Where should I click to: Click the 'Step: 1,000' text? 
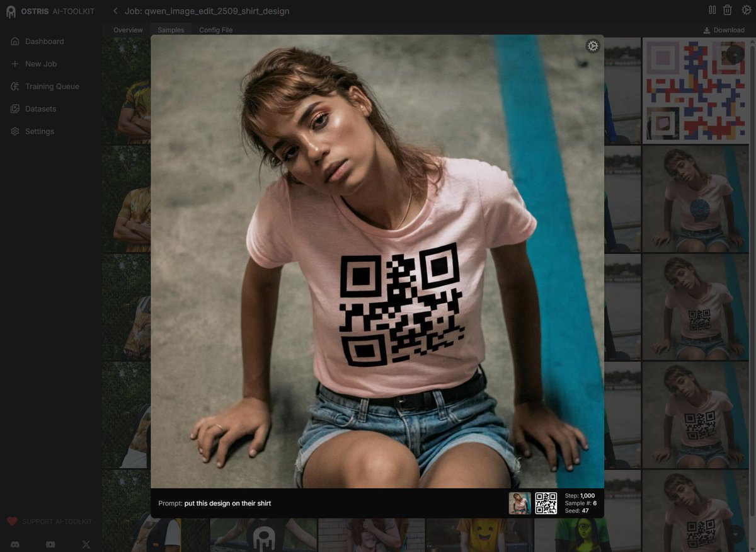(580, 496)
